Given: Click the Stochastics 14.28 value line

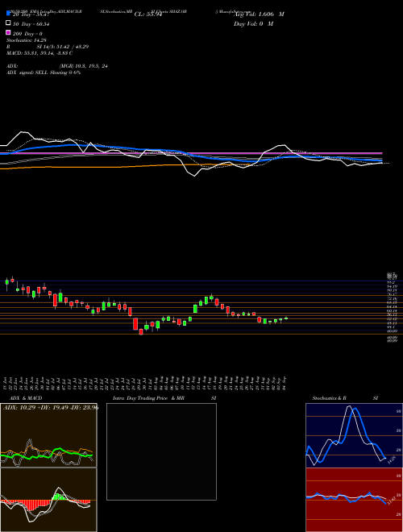Looking at the screenshot, I should pyautogui.click(x=27, y=40).
